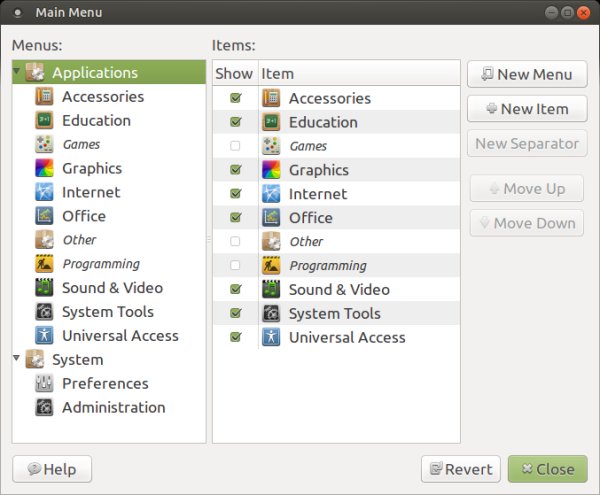Image resolution: width=600 pixels, height=495 pixels.
Task: Collapse the Applications tree expander arrow
Action: click(17, 72)
